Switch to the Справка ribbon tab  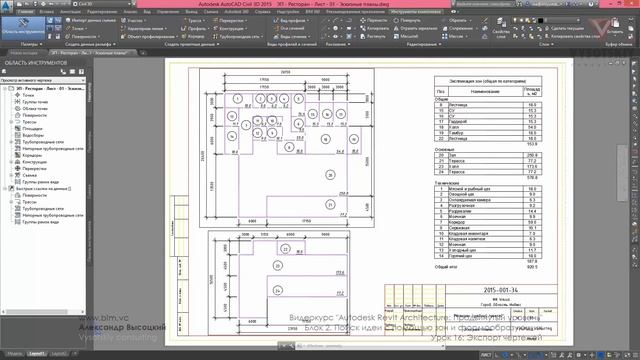pos(262,12)
